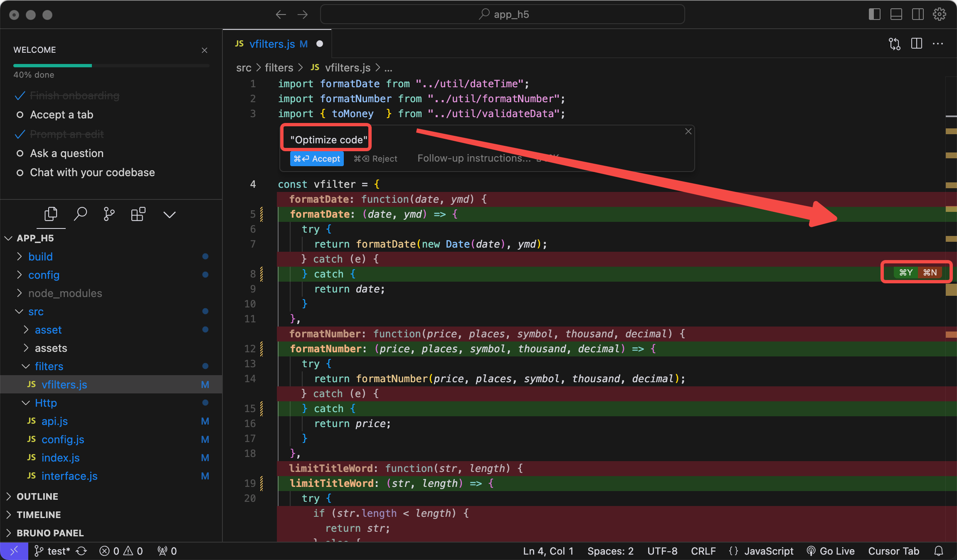Show more sidebar views chevron
This screenshot has width=957, height=560.
point(169,215)
